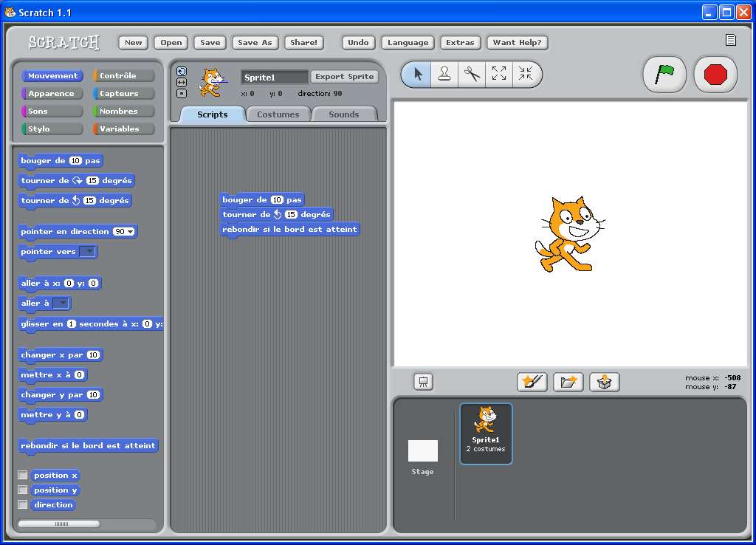
Task: Enable the direction stage monitor
Action: coord(22,504)
